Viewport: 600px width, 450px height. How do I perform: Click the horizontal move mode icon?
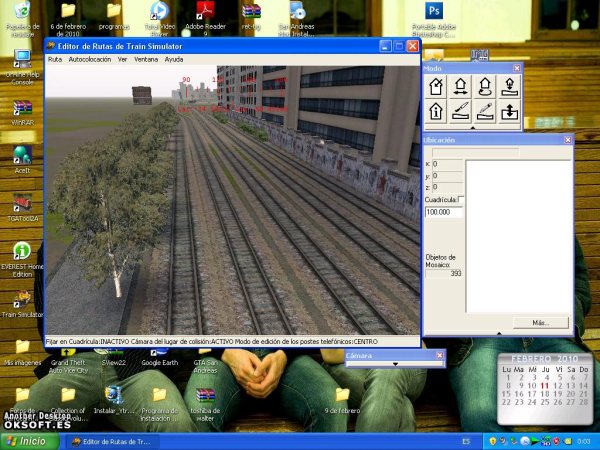click(461, 86)
